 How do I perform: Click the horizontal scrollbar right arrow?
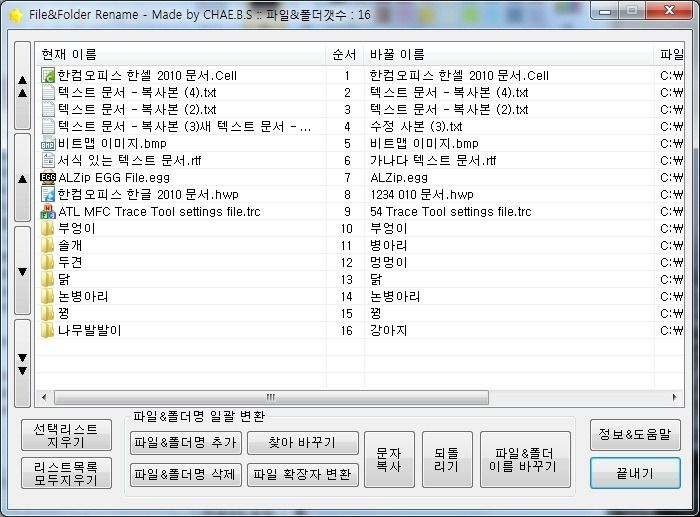click(x=675, y=397)
